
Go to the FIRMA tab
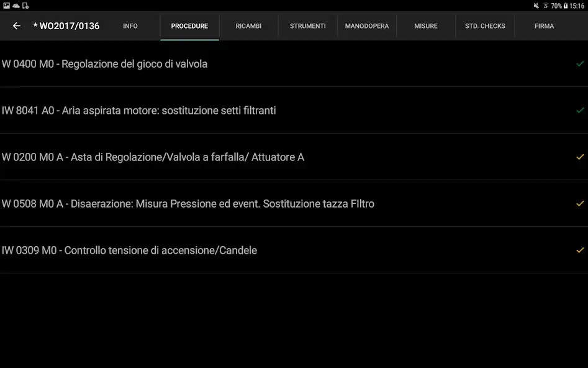pyautogui.click(x=544, y=26)
